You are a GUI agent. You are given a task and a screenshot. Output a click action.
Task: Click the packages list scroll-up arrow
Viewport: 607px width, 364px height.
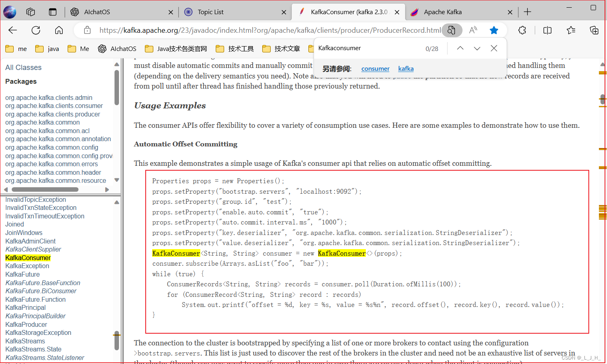tap(117, 65)
